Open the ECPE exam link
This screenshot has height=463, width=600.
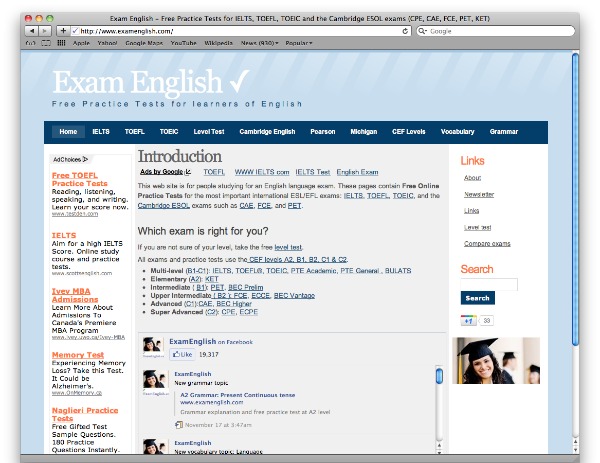tap(248, 312)
